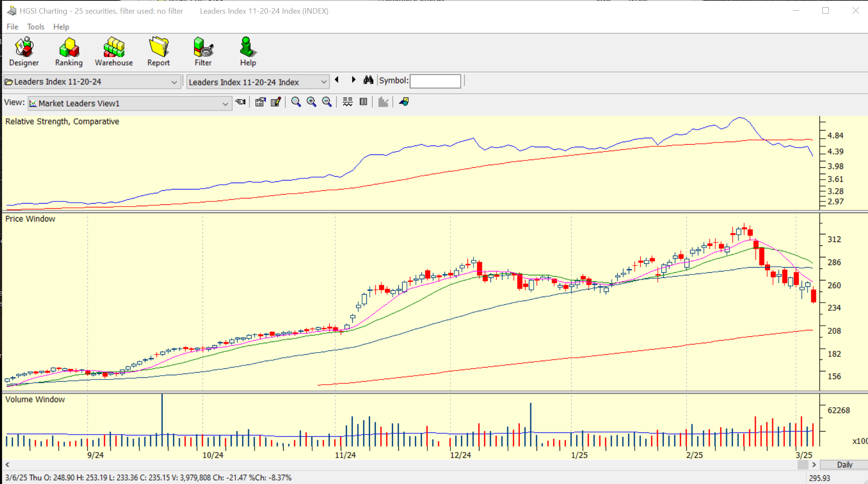Click the 295.93 status bar value

click(819, 478)
